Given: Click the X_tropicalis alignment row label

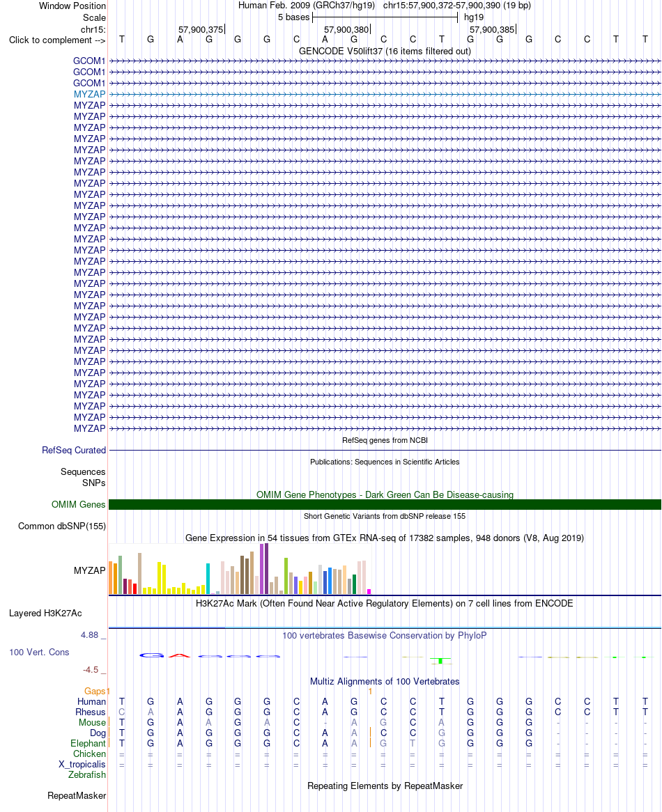Looking at the screenshot, I should pyautogui.click(x=82, y=765).
